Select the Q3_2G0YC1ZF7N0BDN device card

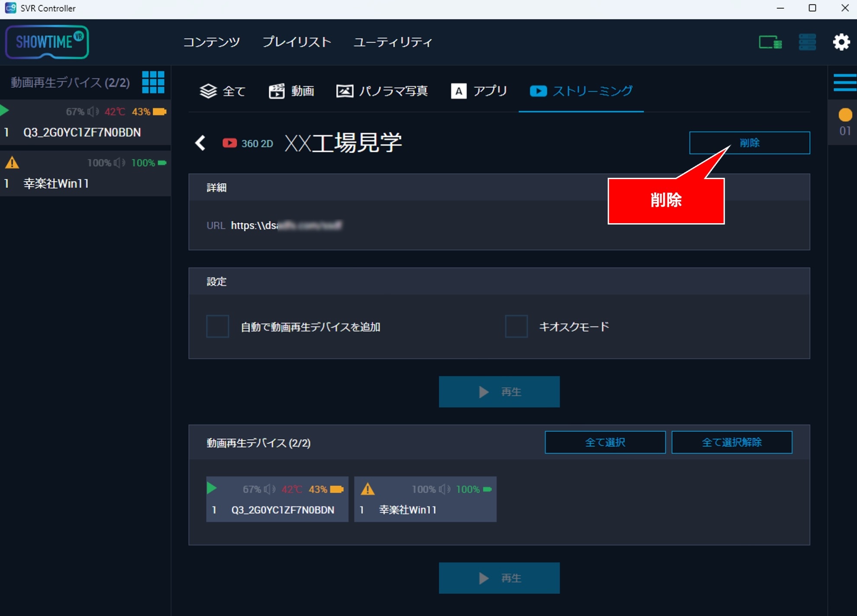(277, 499)
